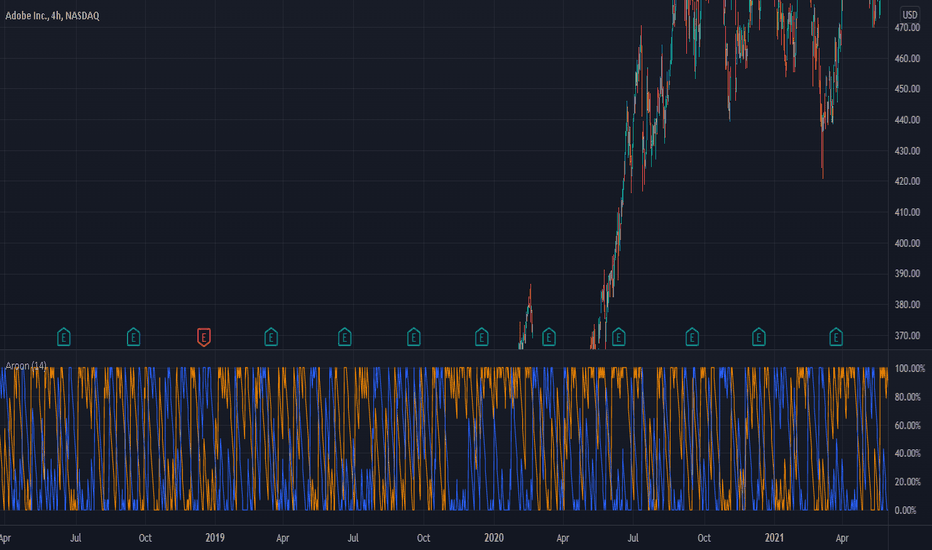The height and width of the screenshot is (550, 932).
Task: Click the 2021 label on time axis
Action: pos(774,538)
